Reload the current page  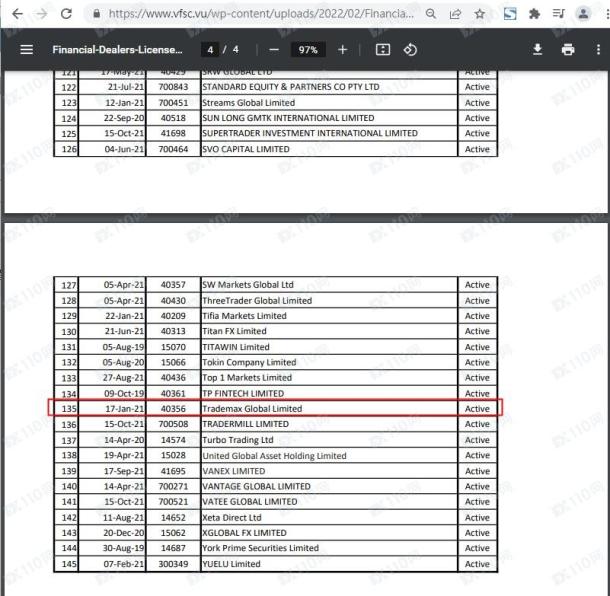(66, 14)
